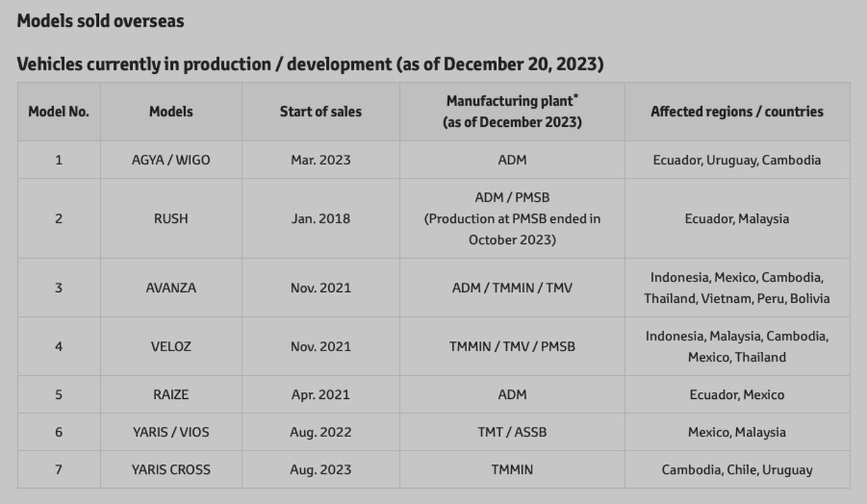
Task: Click the 'Mar. 2023' sales date cell
Action: (321, 160)
